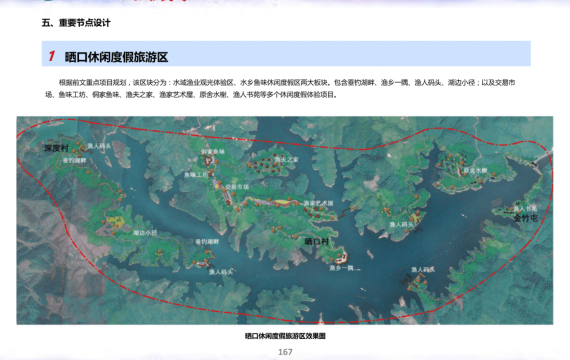Click the description paragraph starting 根据前文重点项目规划

click(280, 89)
